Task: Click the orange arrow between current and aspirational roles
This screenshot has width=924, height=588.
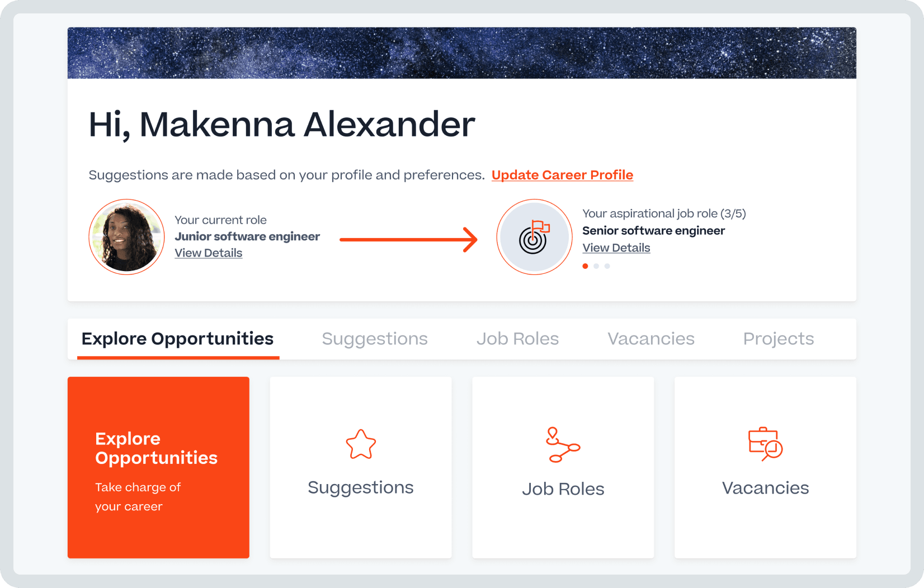Action: point(408,239)
